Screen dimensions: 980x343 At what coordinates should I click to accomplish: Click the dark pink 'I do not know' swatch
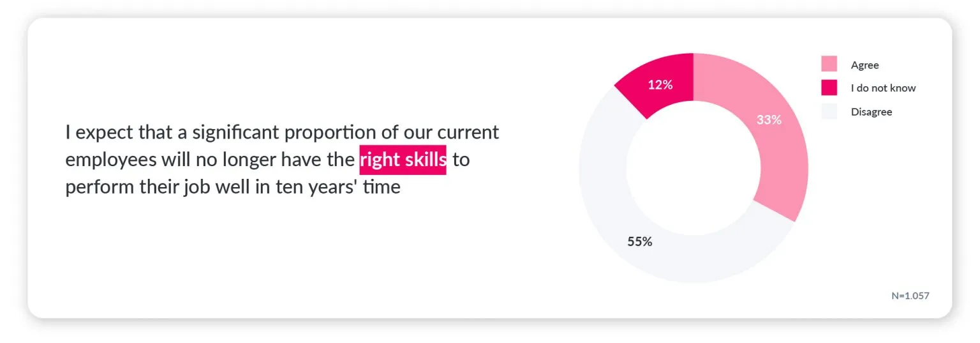[x=829, y=88]
